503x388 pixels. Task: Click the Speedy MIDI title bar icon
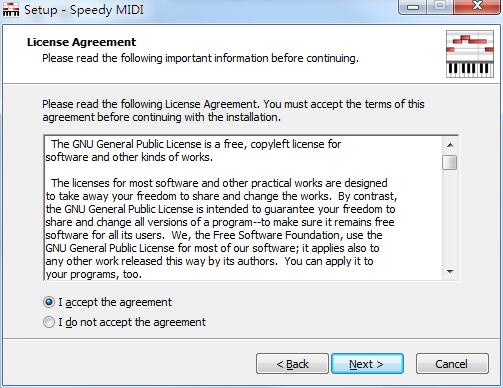[11, 9]
